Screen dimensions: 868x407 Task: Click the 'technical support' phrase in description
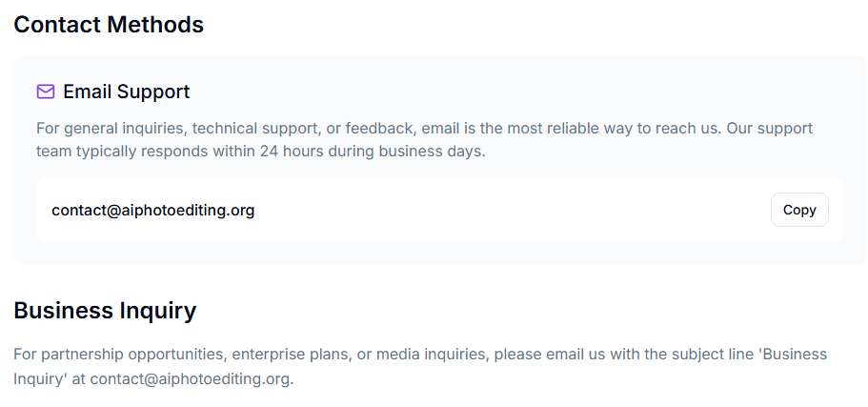click(254, 129)
